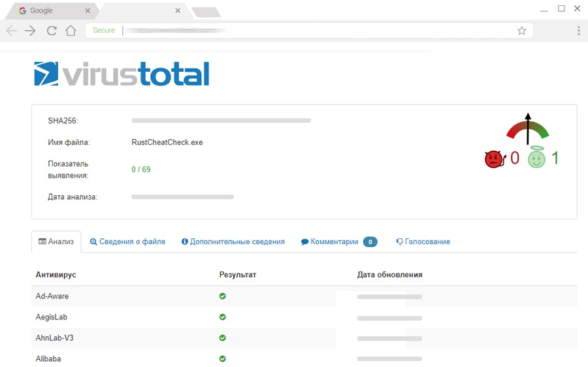
Task: Open the Сведения о файле tab
Action: (x=127, y=242)
